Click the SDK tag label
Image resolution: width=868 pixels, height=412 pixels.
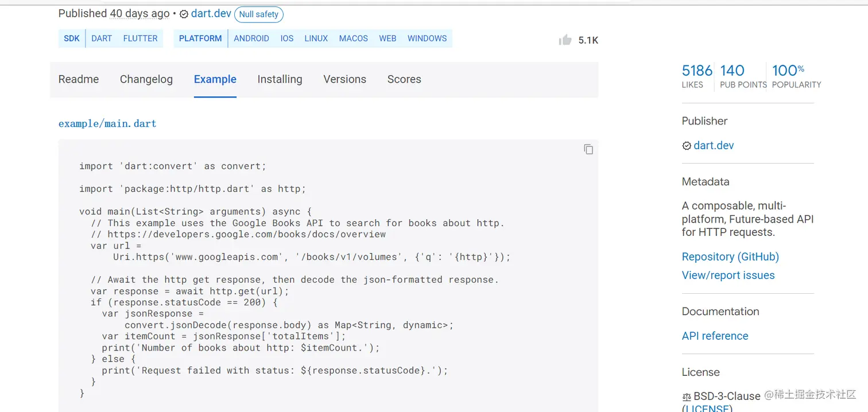pyautogui.click(x=72, y=38)
